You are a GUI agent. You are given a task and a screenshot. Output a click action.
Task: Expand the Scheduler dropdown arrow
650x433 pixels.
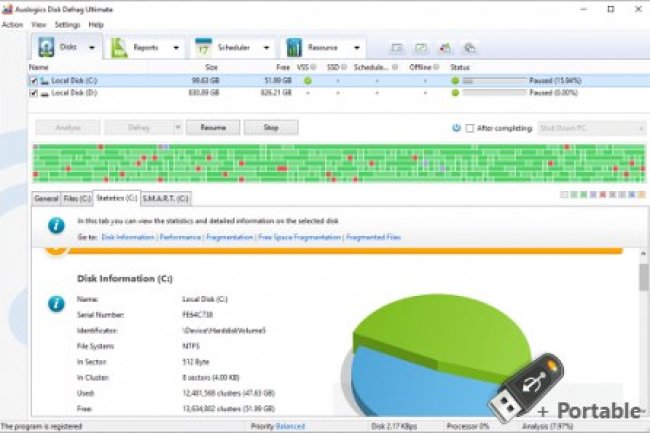267,47
